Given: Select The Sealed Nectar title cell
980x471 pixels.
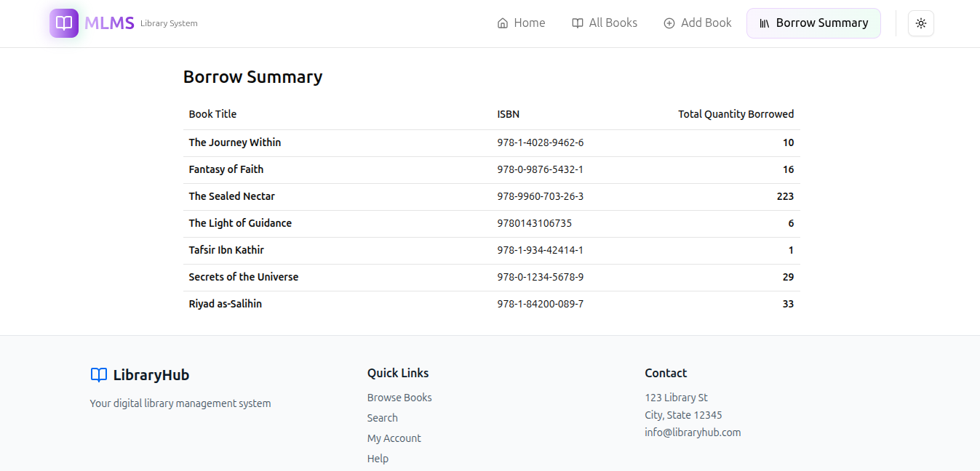Looking at the screenshot, I should (232, 196).
